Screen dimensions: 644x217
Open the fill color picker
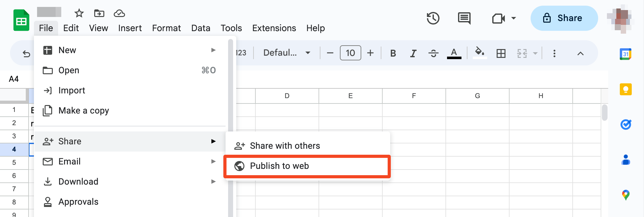coord(480,53)
